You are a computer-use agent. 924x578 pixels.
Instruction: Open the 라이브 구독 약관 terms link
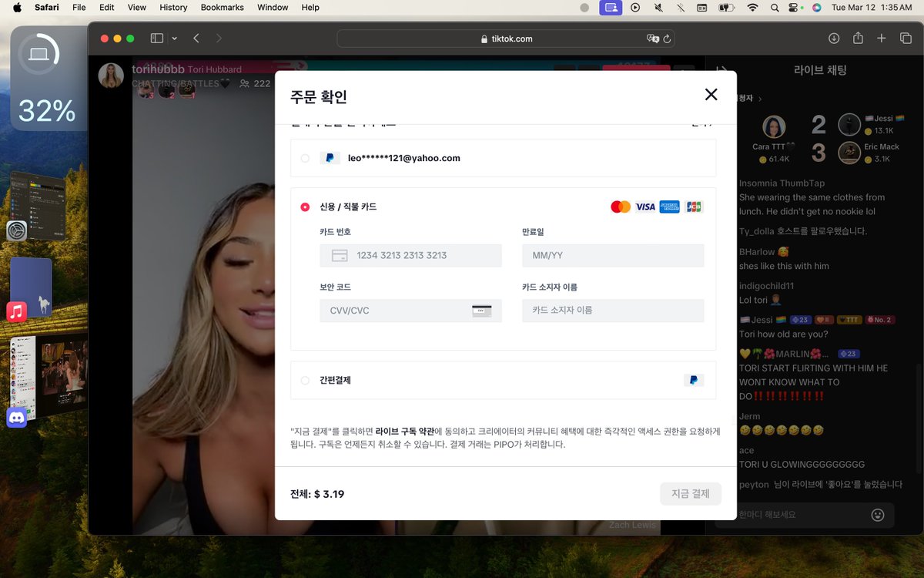405,432
